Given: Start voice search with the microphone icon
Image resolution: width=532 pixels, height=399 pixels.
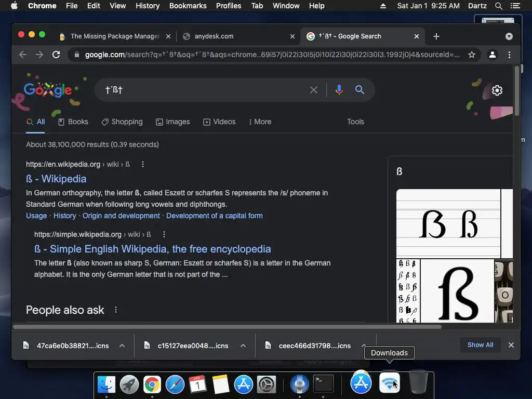Looking at the screenshot, I should click(339, 90).
